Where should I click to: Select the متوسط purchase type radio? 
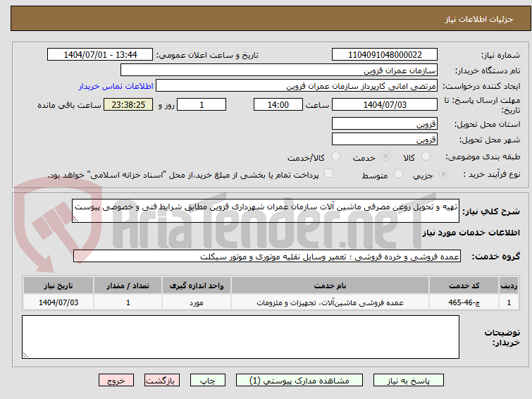pos(398,174)
